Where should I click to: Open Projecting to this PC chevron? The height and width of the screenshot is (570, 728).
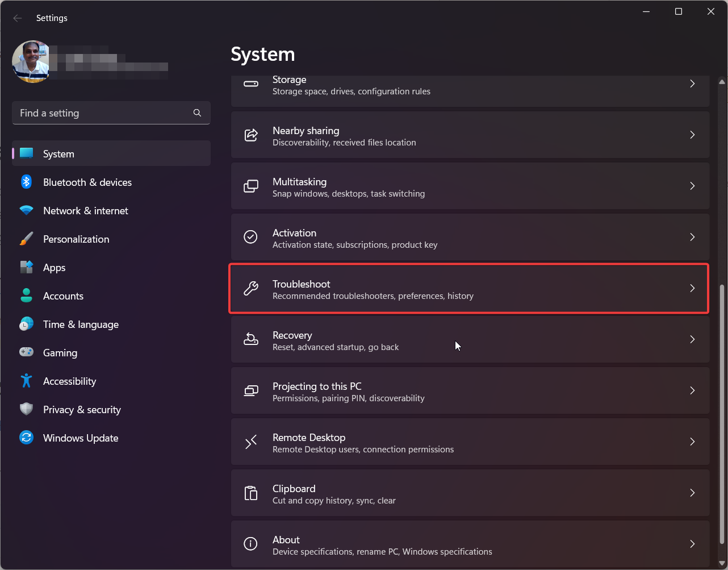(x=692, y=390)
